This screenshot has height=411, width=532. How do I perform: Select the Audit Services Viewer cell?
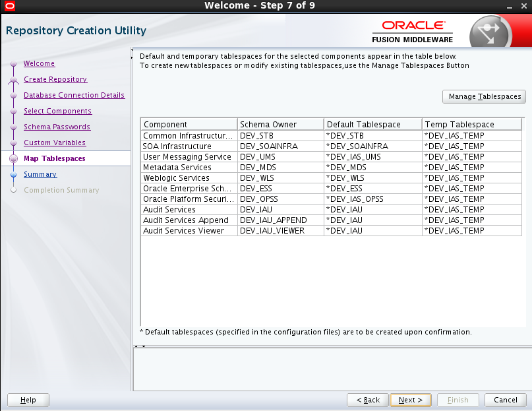[x=189, y=231]
